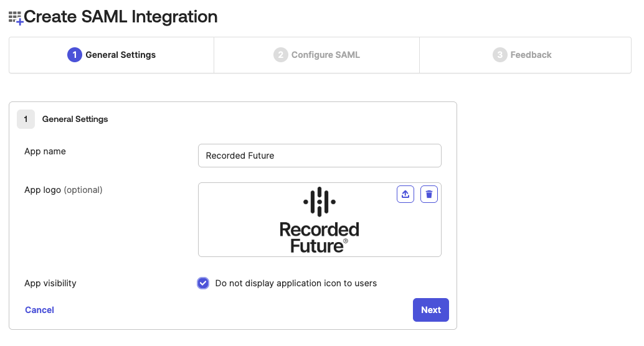Click the "App visibility" field label
Viewport: 644px width, 346px height.
(x=50, y=283)
